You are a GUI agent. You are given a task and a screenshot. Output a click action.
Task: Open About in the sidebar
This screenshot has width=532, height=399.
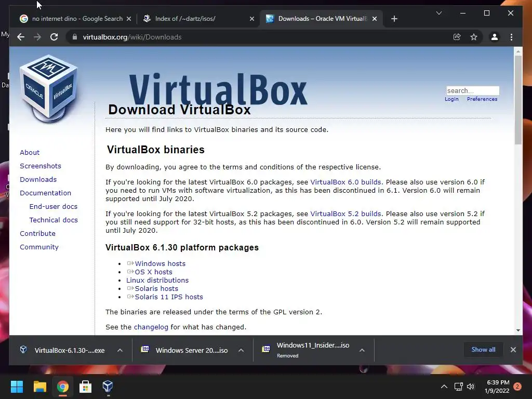click(30, 152)
